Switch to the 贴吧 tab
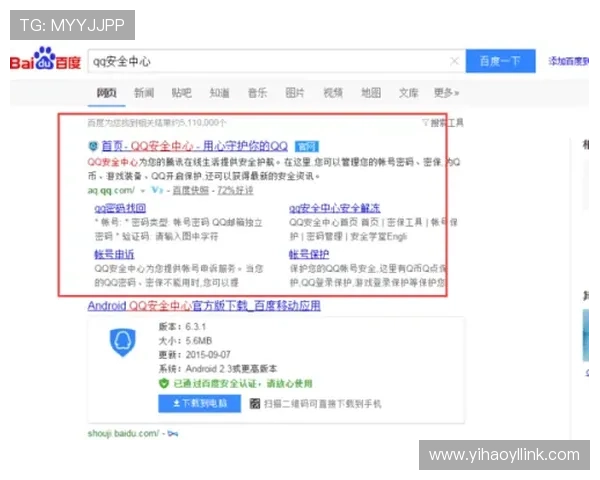 pyautogui.click(x=181, y=93)
